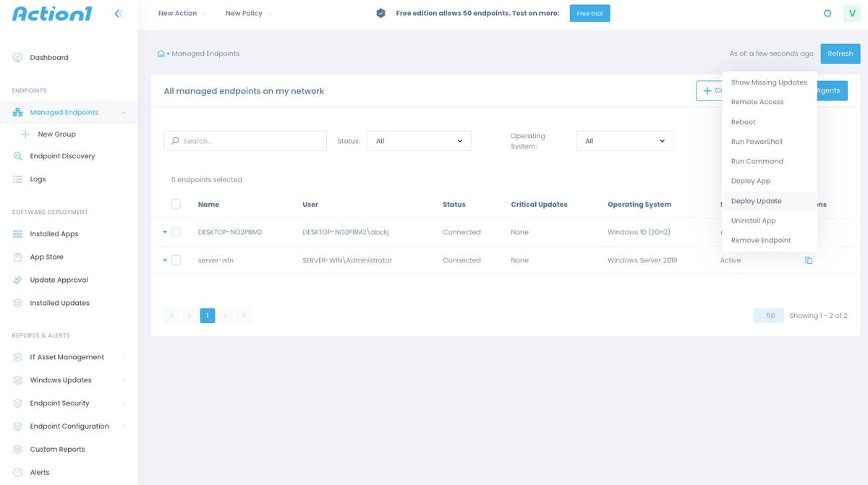Collapse the sidebar with double-chevron icon

point(119,14)
